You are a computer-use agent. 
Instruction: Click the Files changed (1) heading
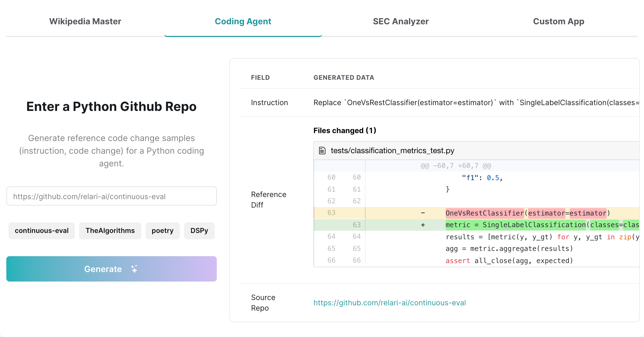click(x=345, y=130)
